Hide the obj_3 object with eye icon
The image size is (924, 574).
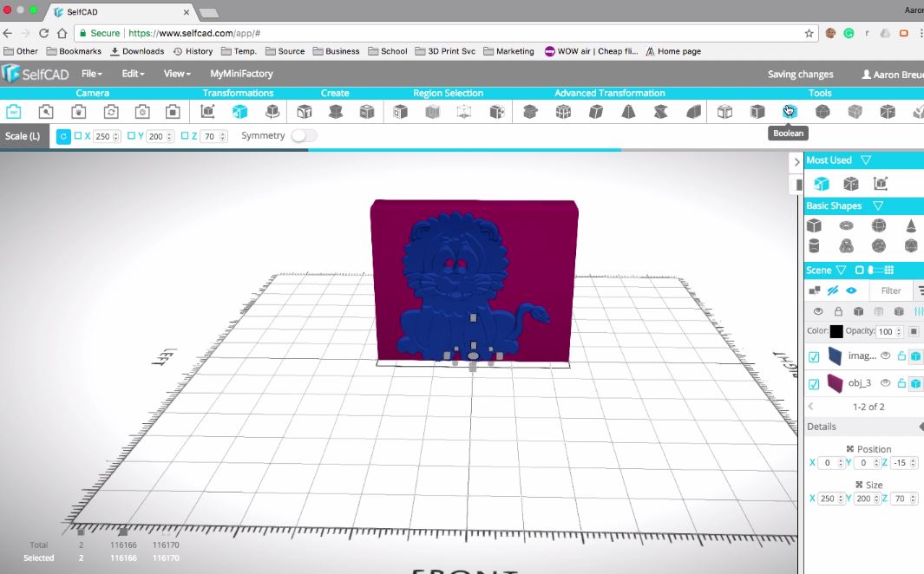tap(885, 382)
